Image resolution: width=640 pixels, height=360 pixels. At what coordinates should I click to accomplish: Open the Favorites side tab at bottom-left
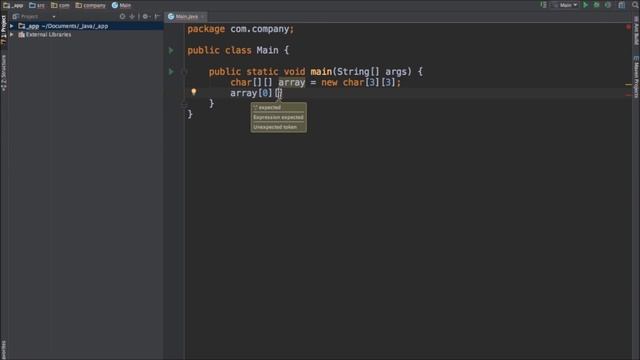pos(4,349)
